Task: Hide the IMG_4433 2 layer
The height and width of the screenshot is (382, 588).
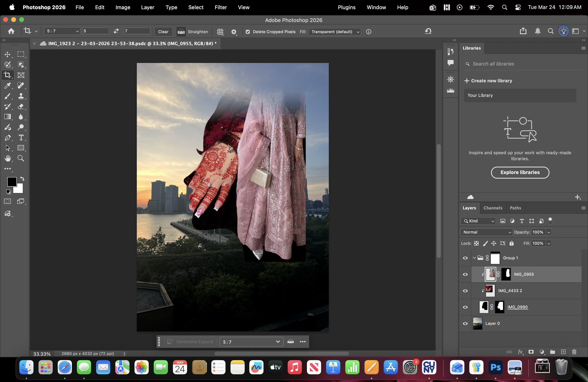Action: (465, 291)
